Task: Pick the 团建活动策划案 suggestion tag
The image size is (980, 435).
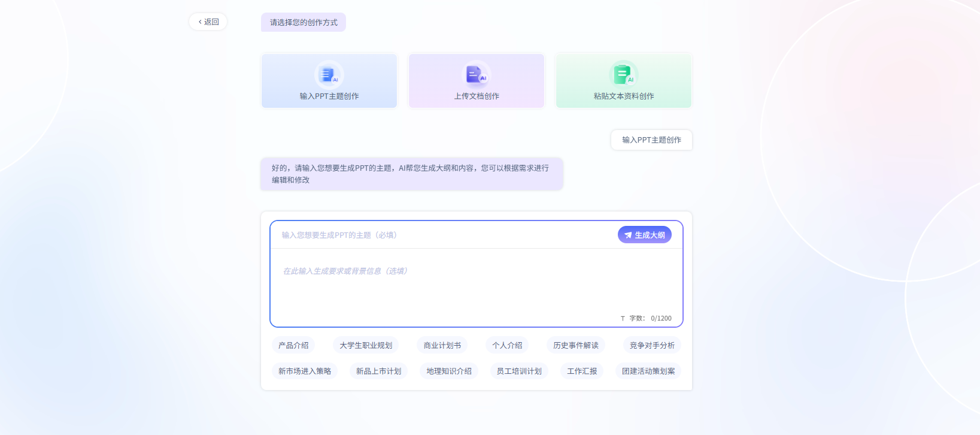Action: click(648, 371)
